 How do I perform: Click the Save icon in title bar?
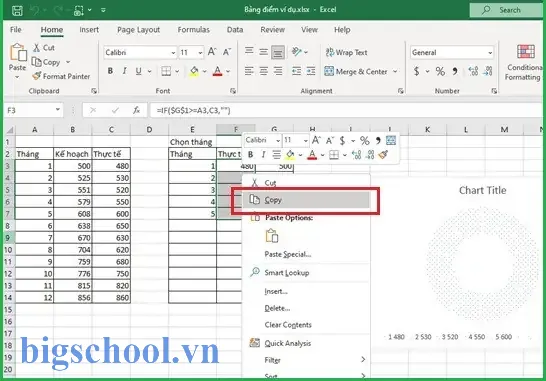click(x=17, y=10)
